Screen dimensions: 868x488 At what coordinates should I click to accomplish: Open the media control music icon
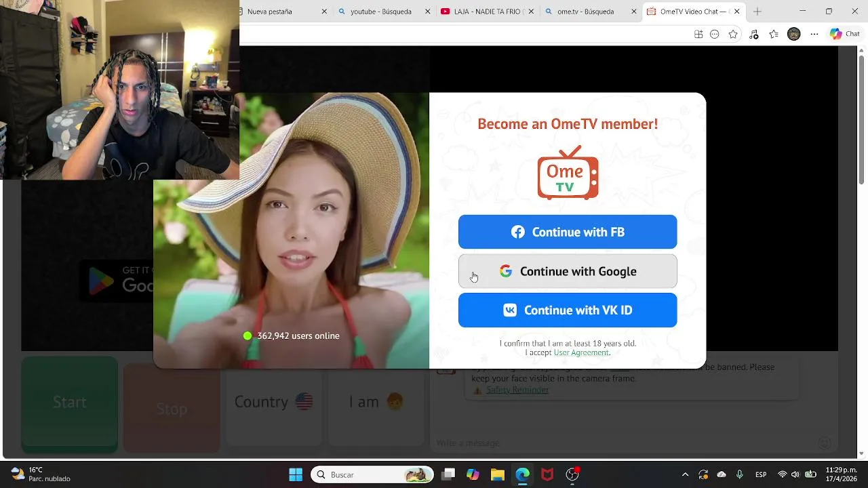[x=754, y=35]
